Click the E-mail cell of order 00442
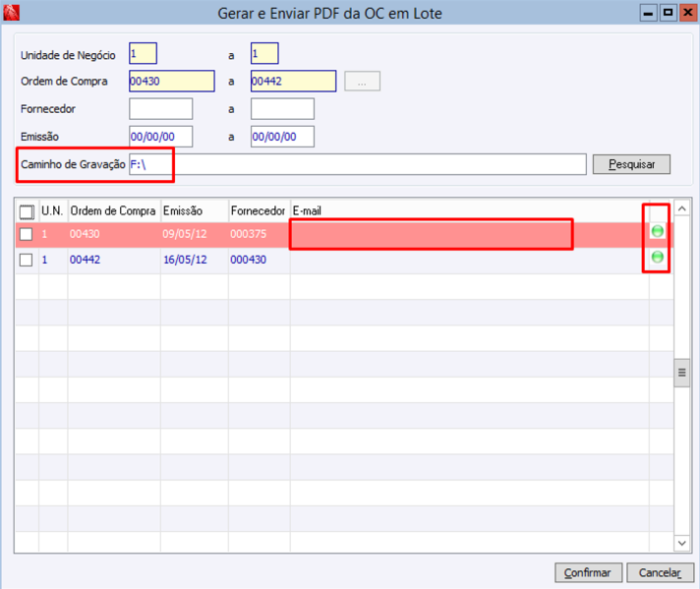The image size is (700, 589). point(470,260)
